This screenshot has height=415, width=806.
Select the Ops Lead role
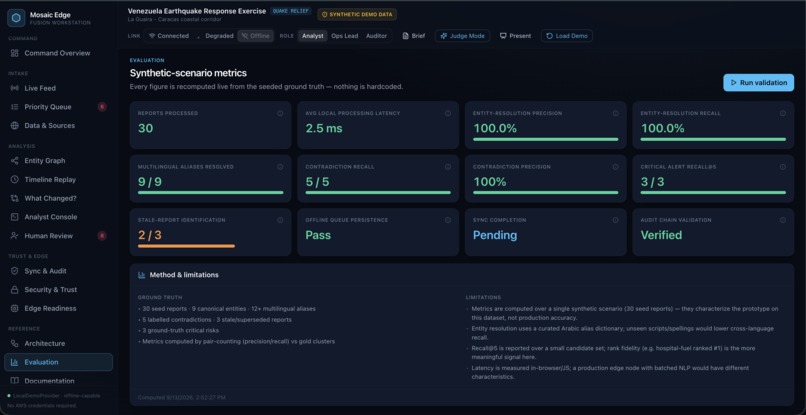pyautogui.click(x=344, y=36)
